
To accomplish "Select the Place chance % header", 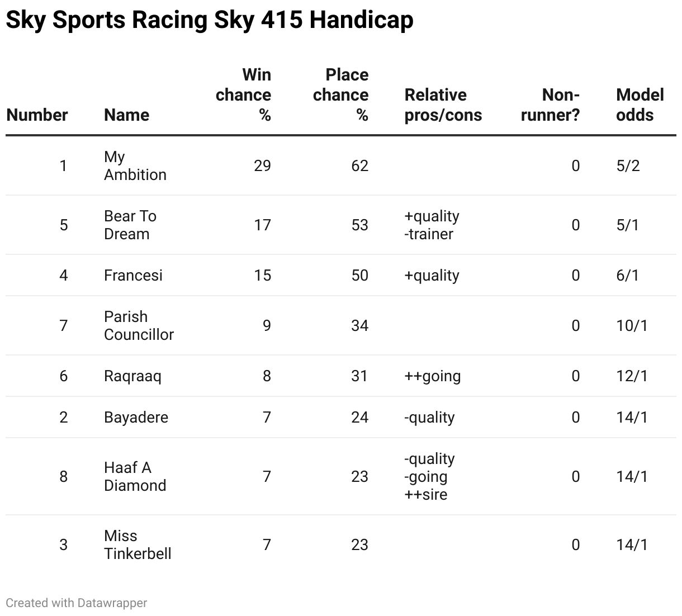I will [x=340, y=94].
